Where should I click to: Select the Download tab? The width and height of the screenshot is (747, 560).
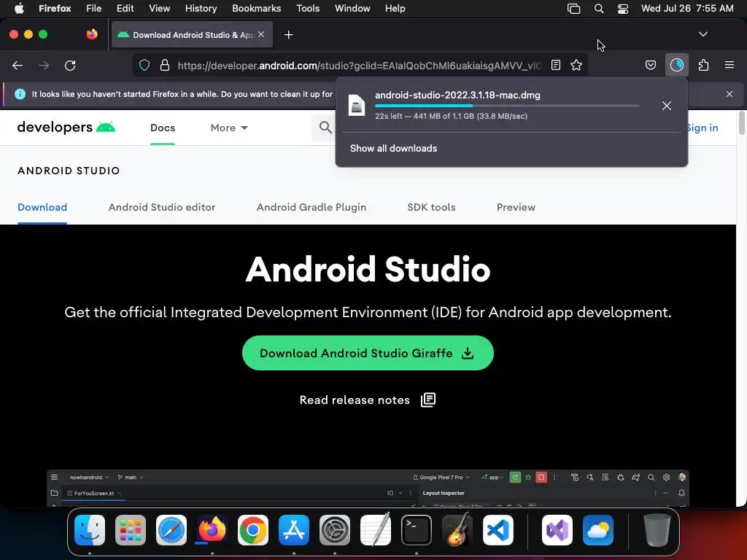click(x=42, y=207)
